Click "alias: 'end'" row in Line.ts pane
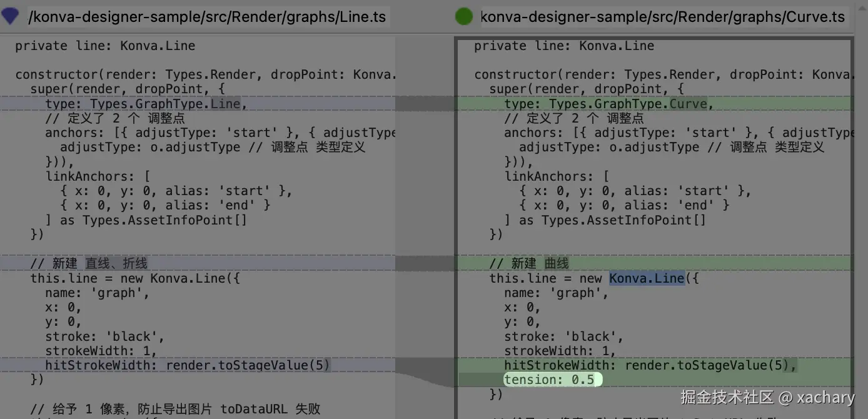This screenshot has height=419, width=868. (165, 205)
